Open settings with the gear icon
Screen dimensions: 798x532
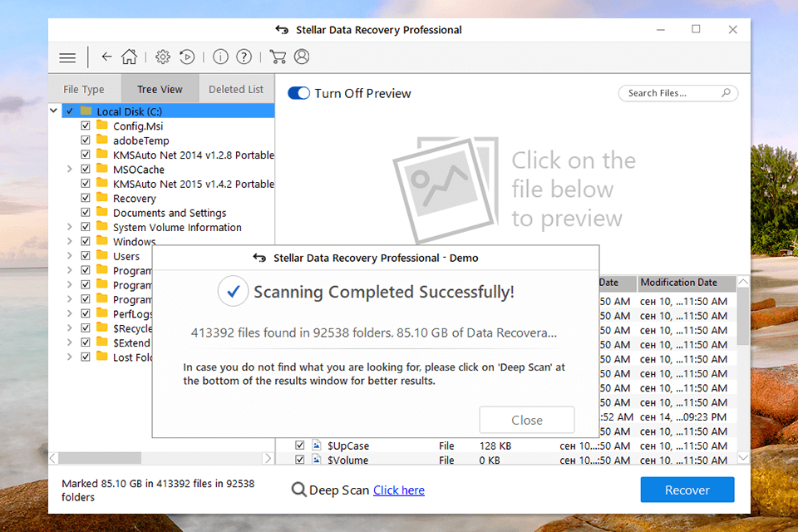click(163, 57)
